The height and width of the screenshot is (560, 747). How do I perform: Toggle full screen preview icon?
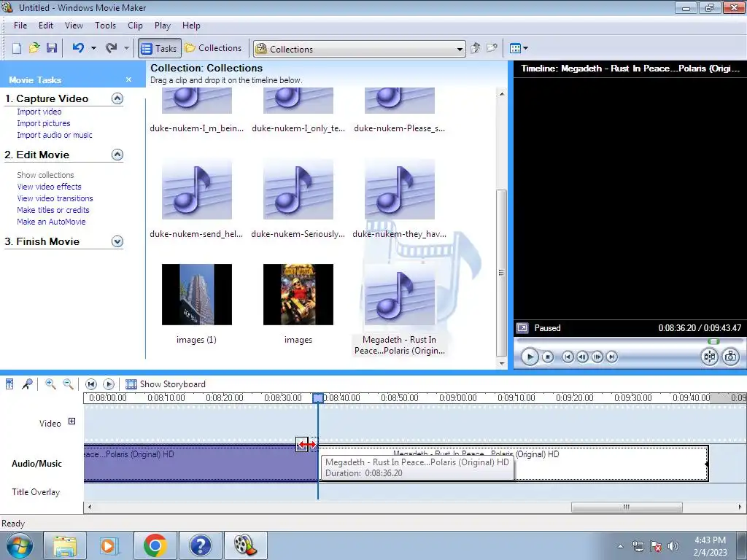(522, 328)
